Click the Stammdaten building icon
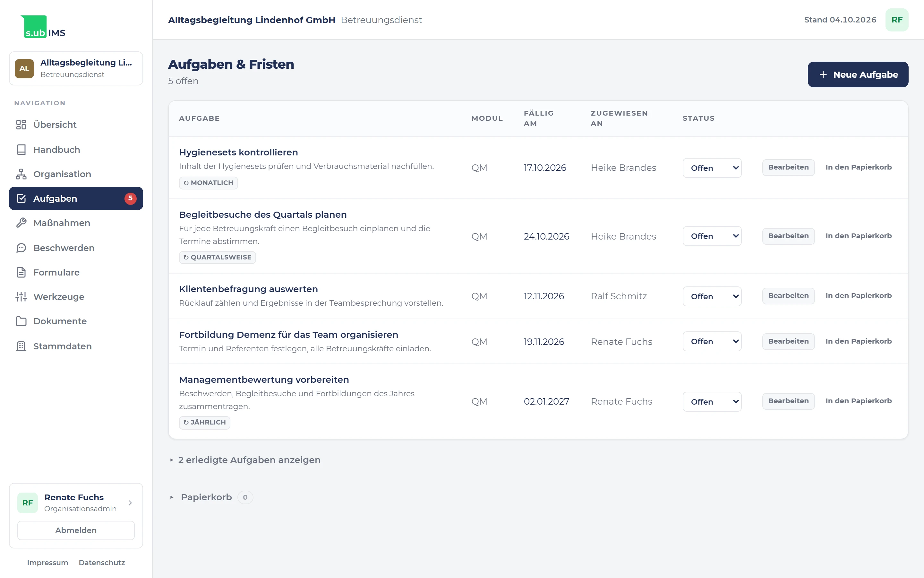 (21, 346)
